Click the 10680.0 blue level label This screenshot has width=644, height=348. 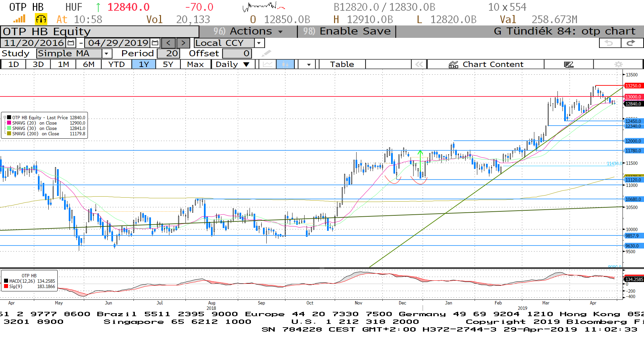point(633,199)
